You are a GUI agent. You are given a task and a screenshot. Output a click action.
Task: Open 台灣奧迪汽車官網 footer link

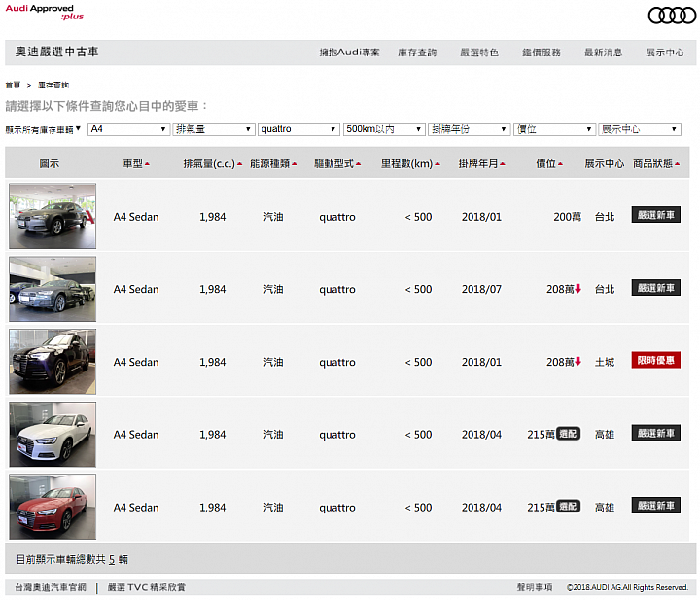pyautogui.click(x=51, y=587)
